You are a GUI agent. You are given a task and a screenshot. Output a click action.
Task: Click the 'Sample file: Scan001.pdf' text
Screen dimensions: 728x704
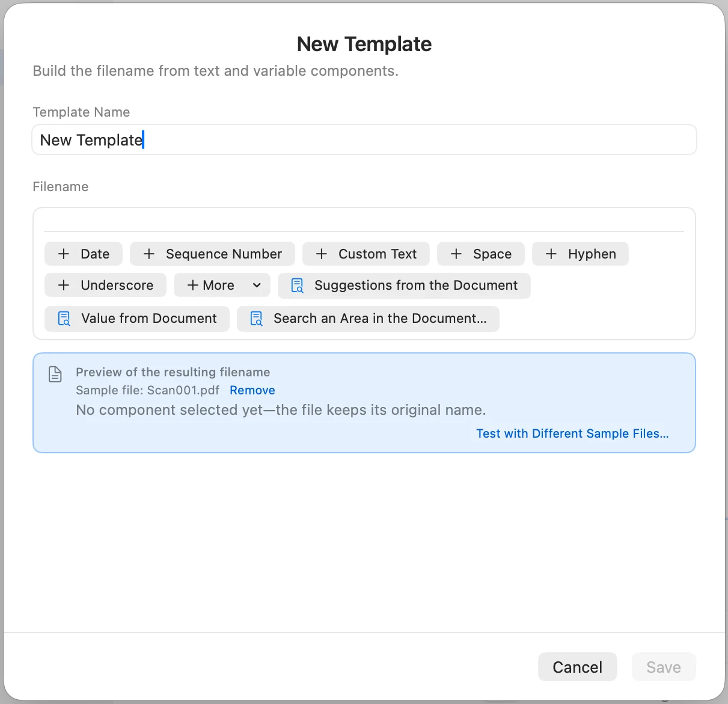tap(148, 390)
